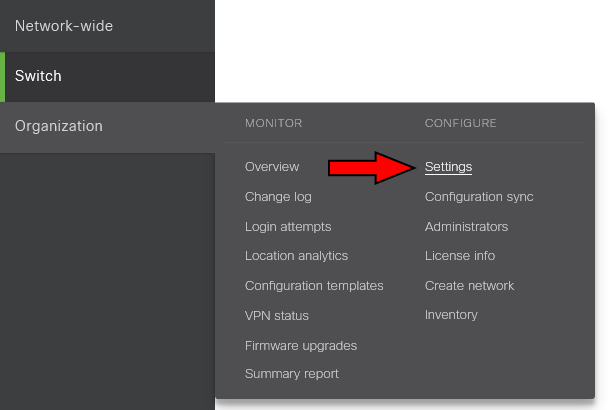Open the Inventory page
The height and width of the screenshot is (410, 611).
[451, 315]
